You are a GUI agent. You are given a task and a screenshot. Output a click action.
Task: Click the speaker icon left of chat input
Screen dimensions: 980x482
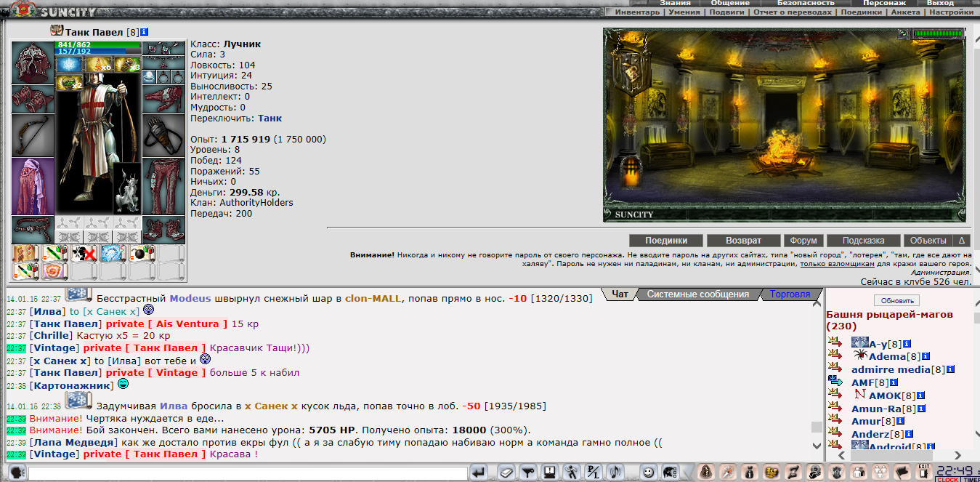pos(16,473)
